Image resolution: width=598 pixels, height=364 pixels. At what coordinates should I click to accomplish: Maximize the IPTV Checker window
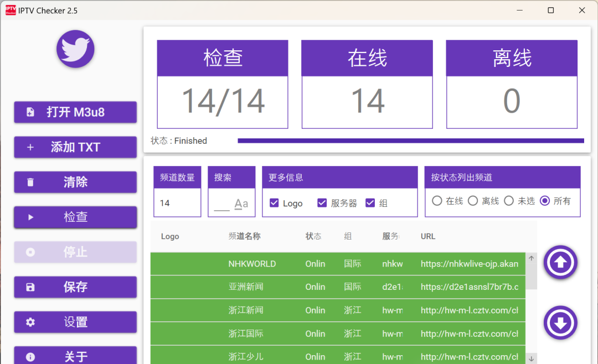pos(551,11)
